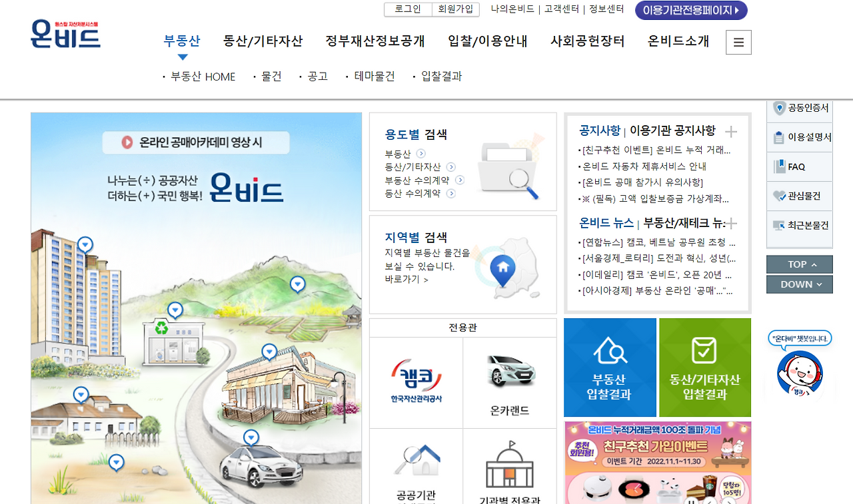Expand 온비드 뉴스 with the plus sign
This screenshot has height=504, width=853.
[732, 223]
